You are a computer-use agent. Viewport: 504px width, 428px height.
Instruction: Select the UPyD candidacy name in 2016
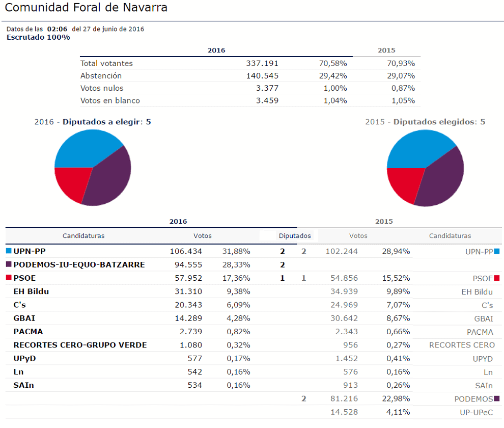point(25,359)
